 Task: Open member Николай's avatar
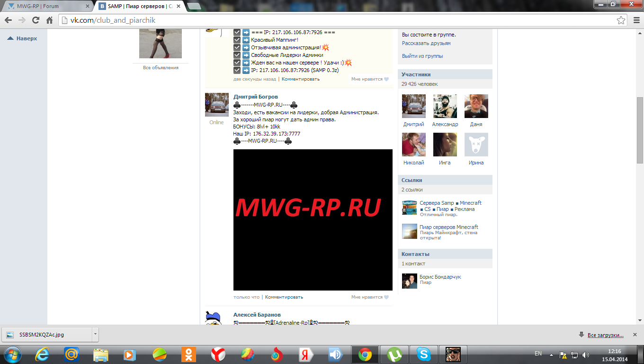pyautogui.click(x=414, y=145)
